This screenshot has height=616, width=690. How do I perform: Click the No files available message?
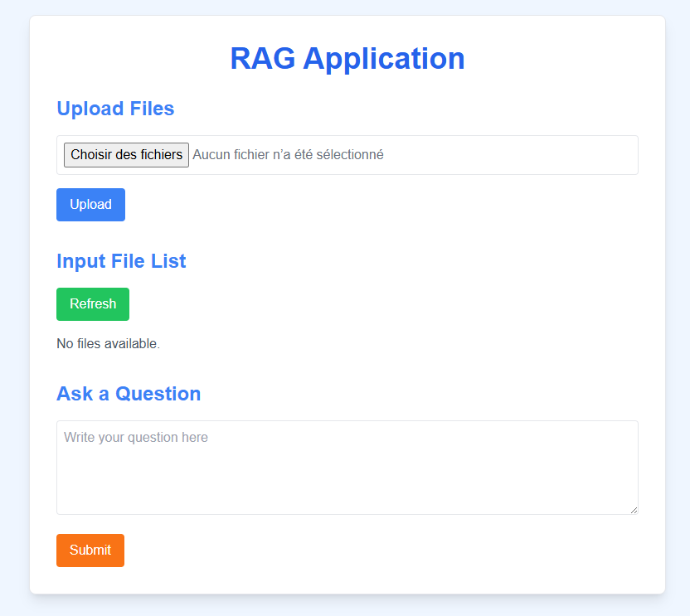(108, 343)
